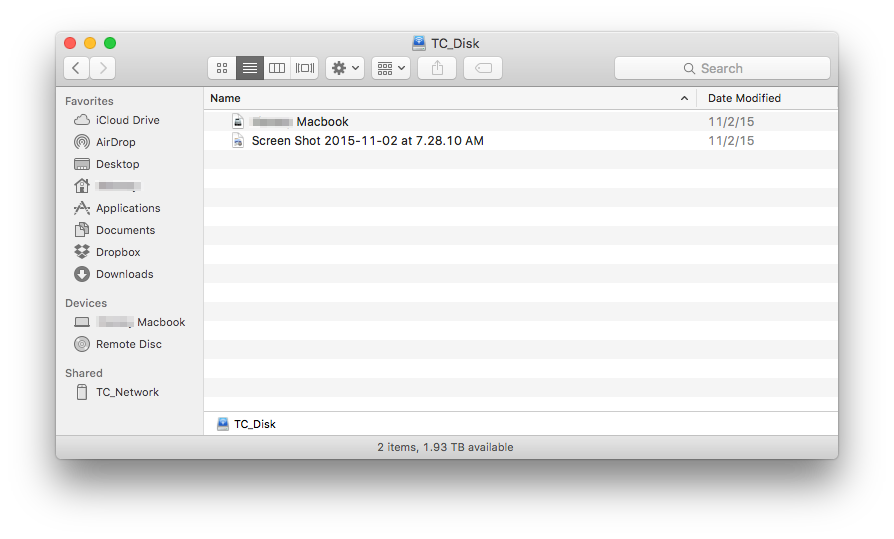
Task: Click the Favorites section heading
Action: [x=89, y=101]
